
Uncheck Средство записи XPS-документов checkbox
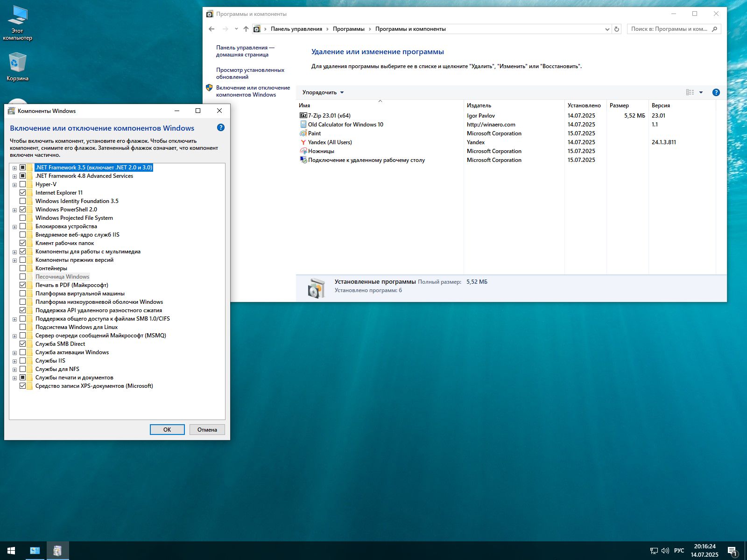pos(22,386)
